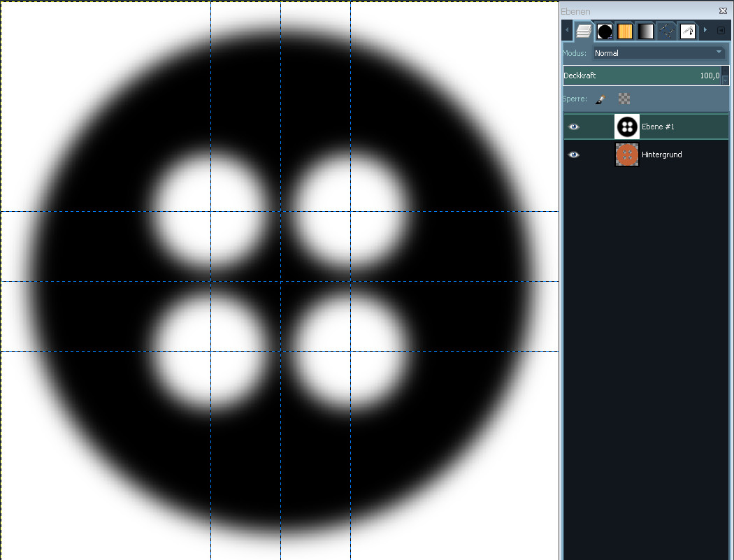Expand the Modus dropdown set to Normal

coord(659,53)
